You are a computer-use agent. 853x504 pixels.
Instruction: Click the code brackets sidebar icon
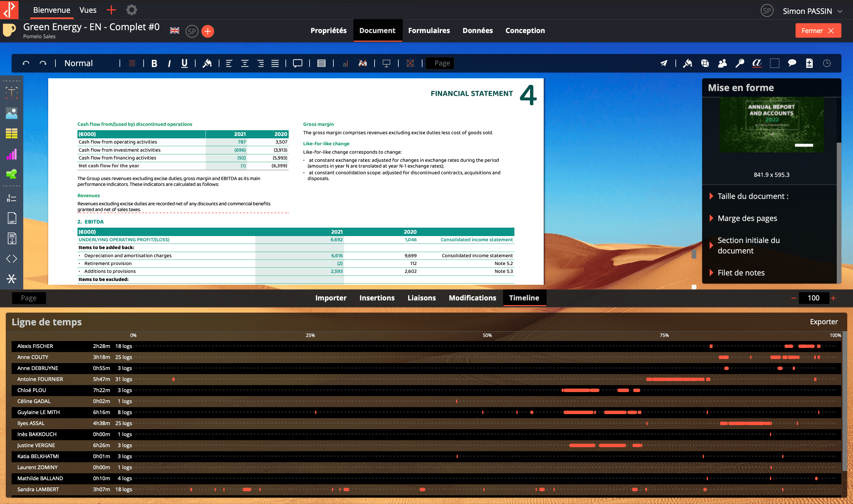[x=12, y=259]
